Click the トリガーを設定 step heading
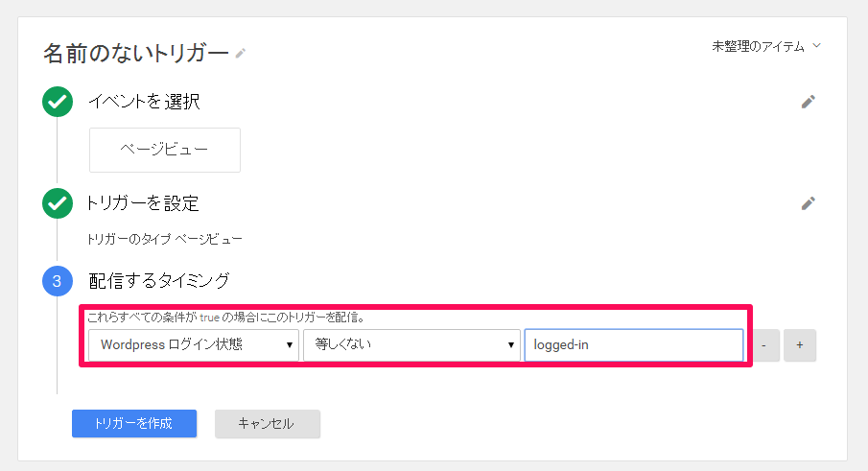Image resolution: width=868 pixels, height=471 pixels. [143, 202]
